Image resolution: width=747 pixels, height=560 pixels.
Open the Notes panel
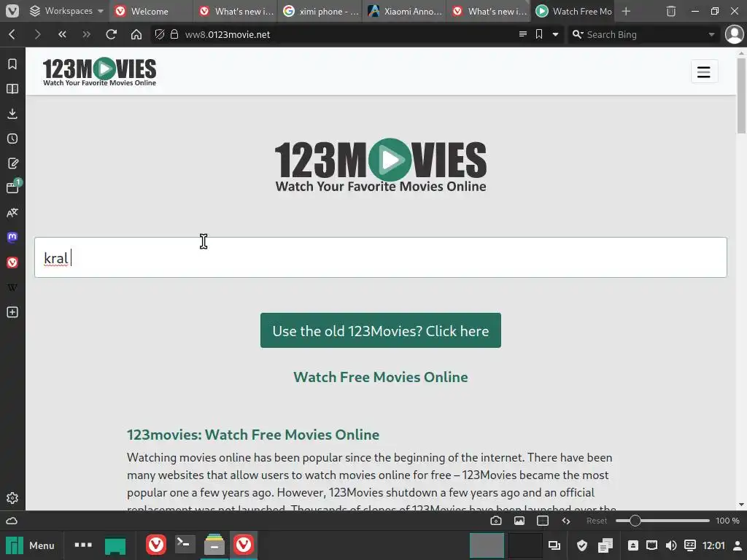point(12,163)
